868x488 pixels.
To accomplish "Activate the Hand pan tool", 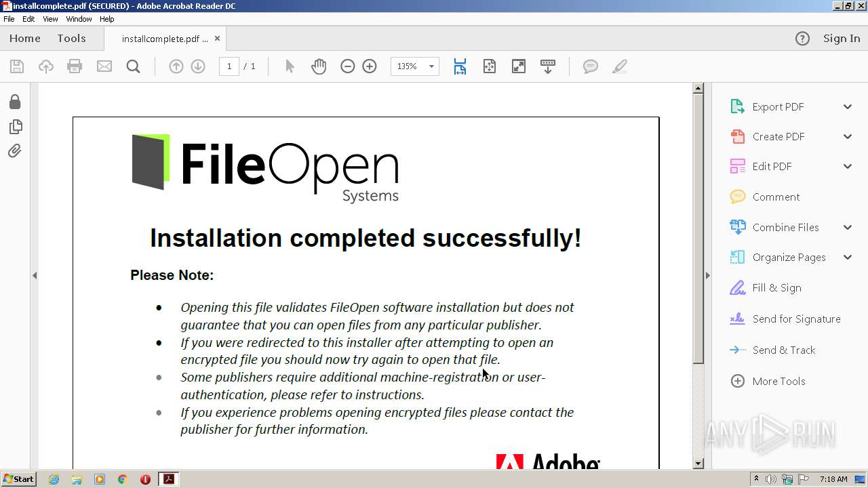I will pyautogui.click(x=319, y=66).
